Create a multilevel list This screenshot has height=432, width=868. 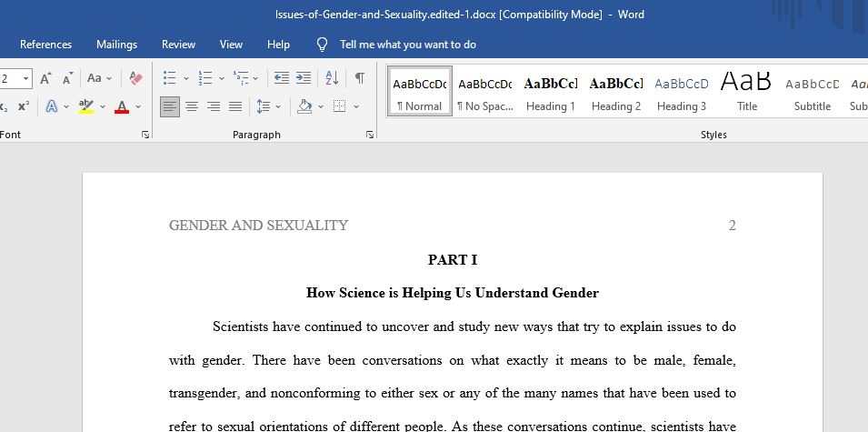(x=241, y=78)
